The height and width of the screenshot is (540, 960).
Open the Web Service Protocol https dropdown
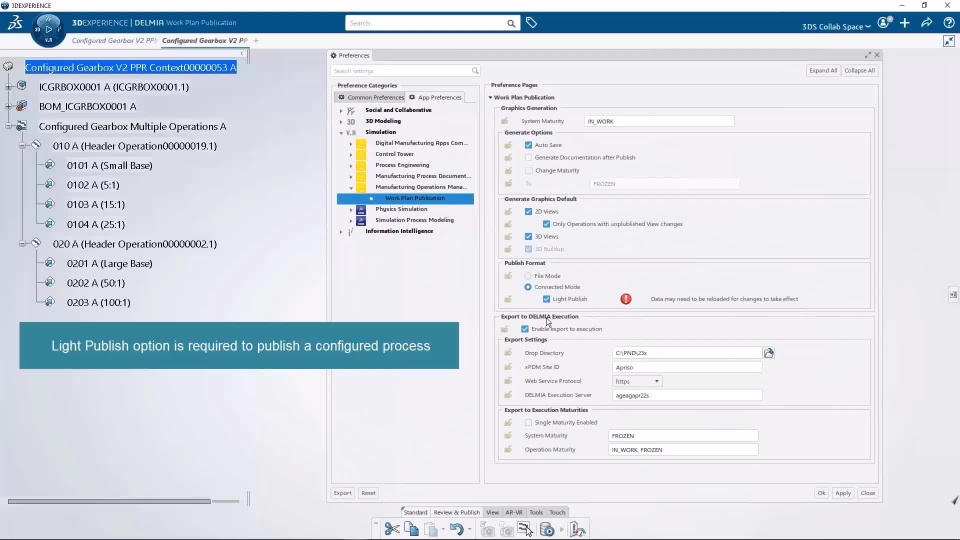[637, 381]
